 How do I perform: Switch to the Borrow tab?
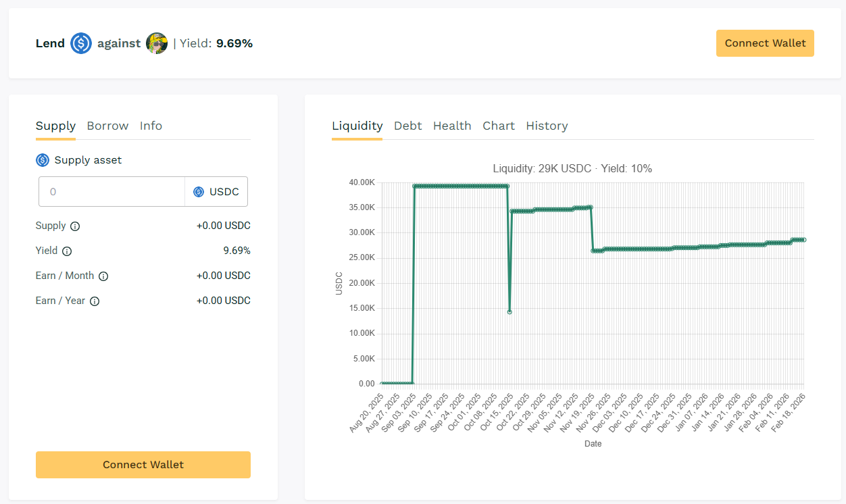(107, 126)
